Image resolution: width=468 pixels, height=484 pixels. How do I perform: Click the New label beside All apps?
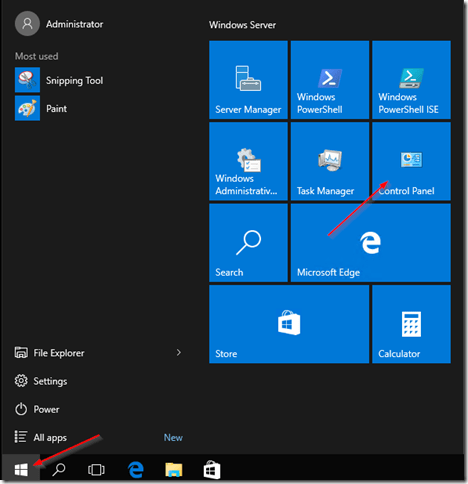[173, 437]
